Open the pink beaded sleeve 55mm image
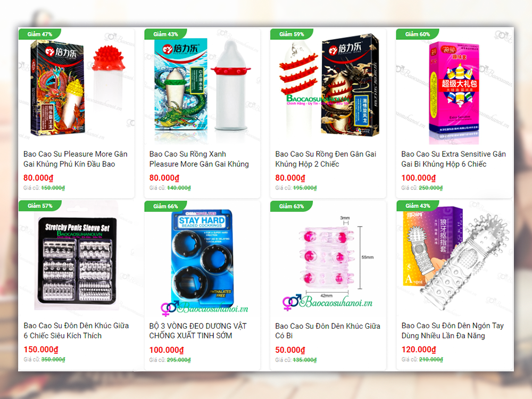Viewport: 532px width, 399px height. 328,259
